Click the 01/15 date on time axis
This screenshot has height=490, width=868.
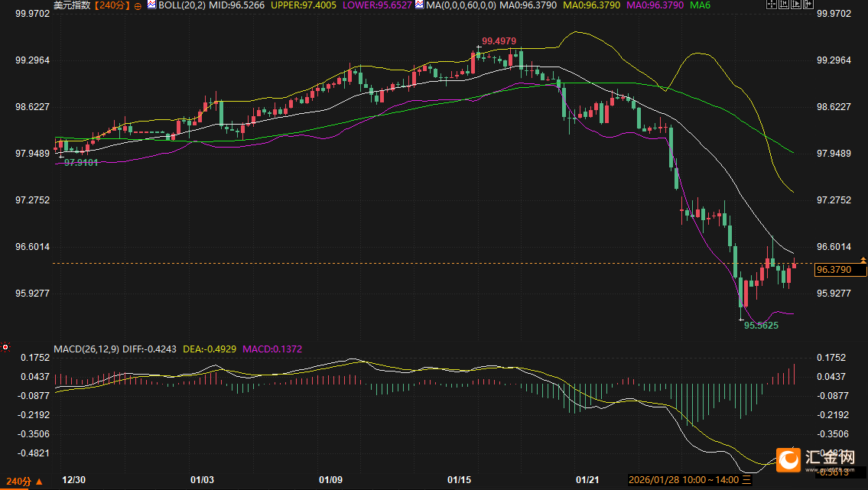click(x=459, y=480)
